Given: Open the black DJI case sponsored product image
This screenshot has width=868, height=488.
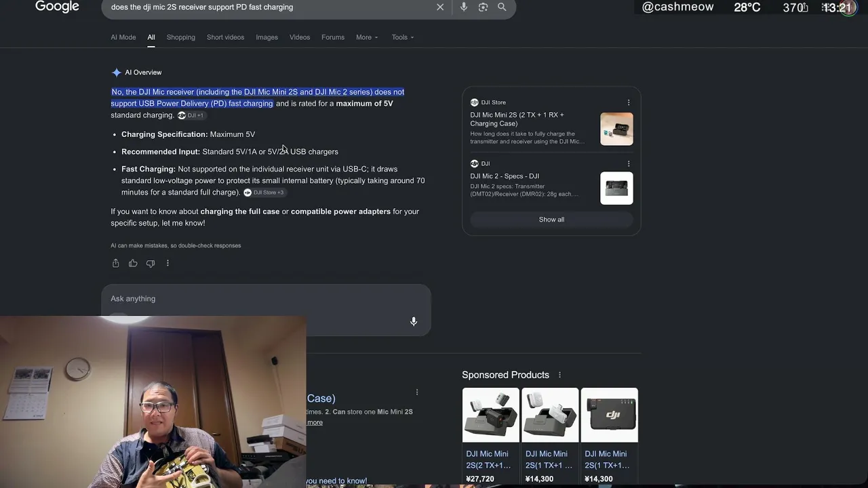Looking at the screenshot, I should 610,415.
